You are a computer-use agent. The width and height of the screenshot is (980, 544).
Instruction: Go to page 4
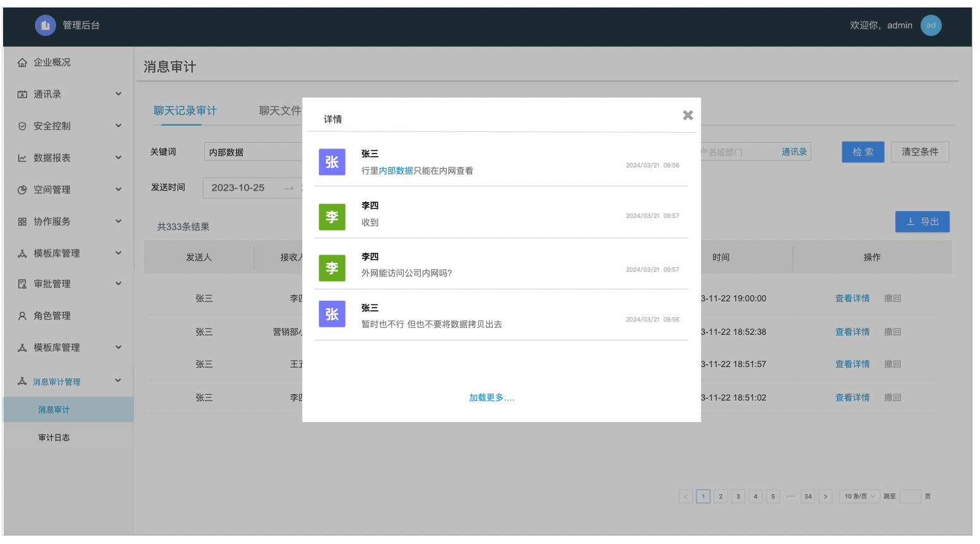point(755,497)
